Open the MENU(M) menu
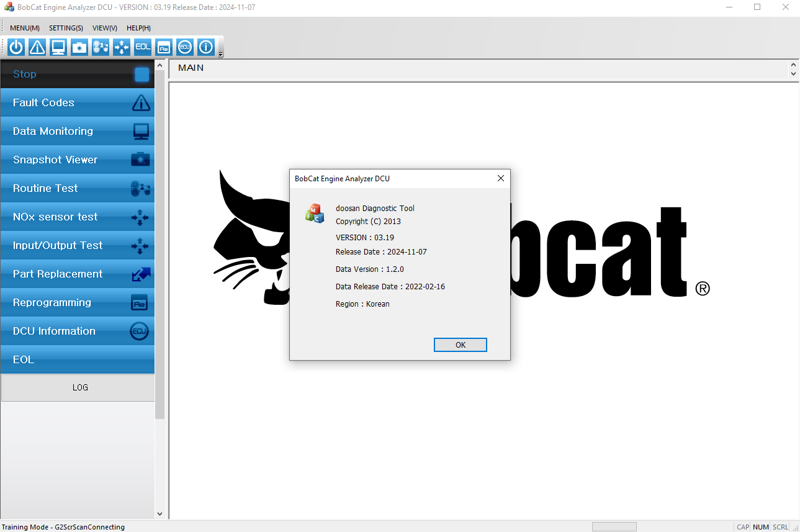 (25, 28)
